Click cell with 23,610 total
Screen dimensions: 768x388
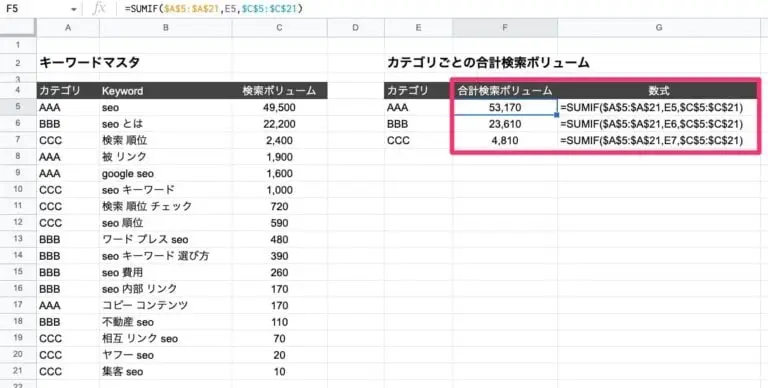tap(505, 124)
